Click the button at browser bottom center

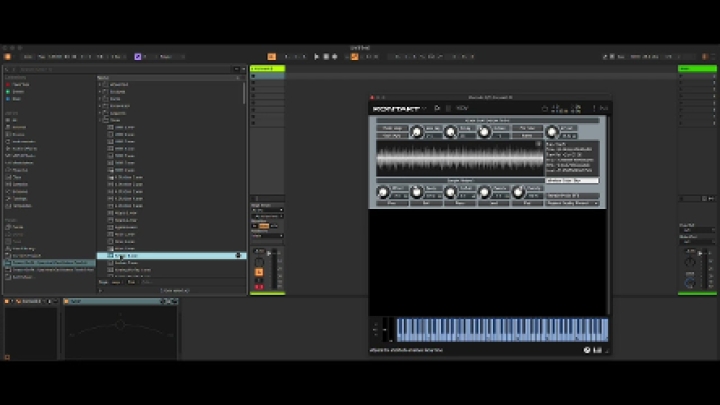click(x=175, y=291)
